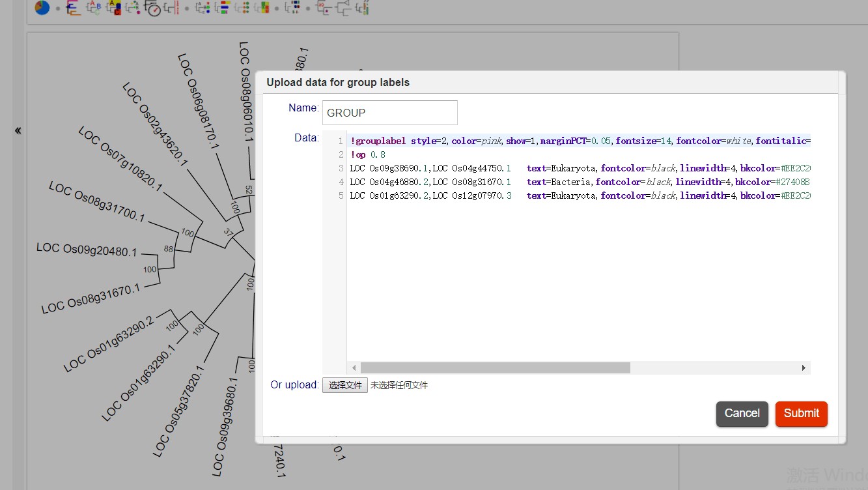Click the Name field containing GROUP
868x490 pixels.
click(389, 113)
